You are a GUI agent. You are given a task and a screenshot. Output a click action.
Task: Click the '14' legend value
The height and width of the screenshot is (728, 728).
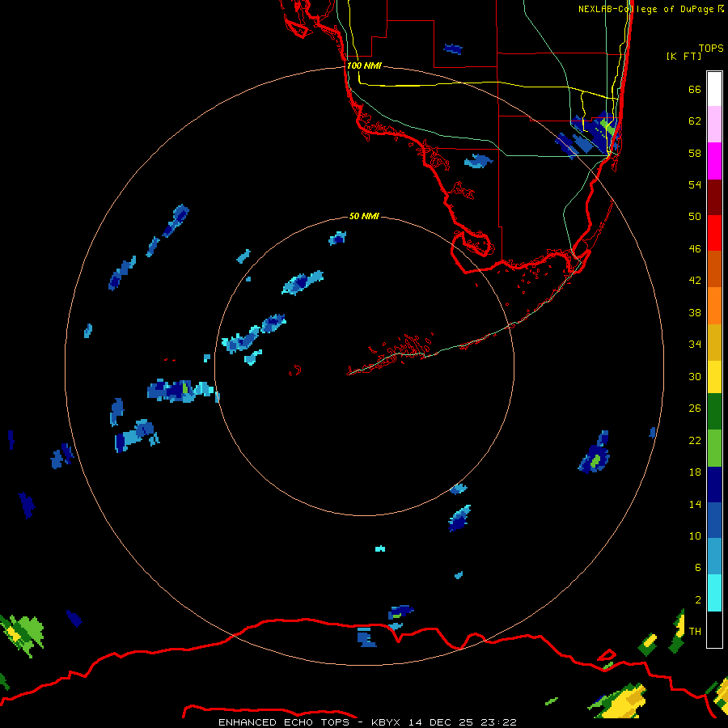(x=695, y=504)
